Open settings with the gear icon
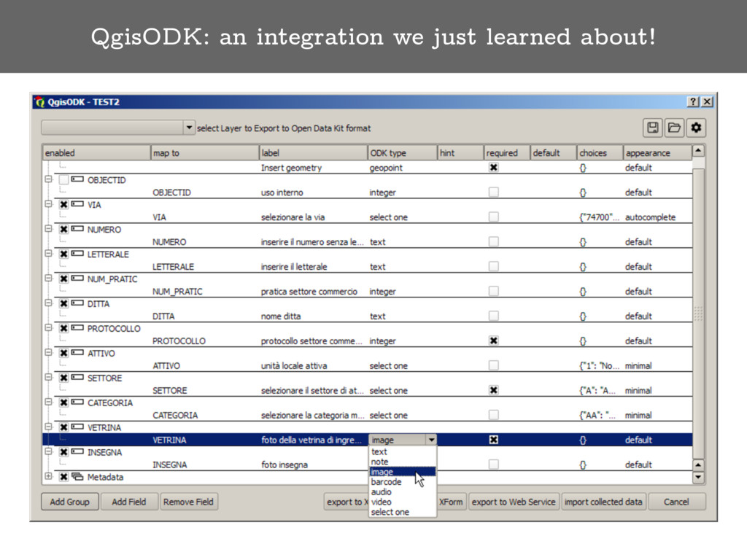The width and height of the screenshot is (747, 560). pos(696,128)
